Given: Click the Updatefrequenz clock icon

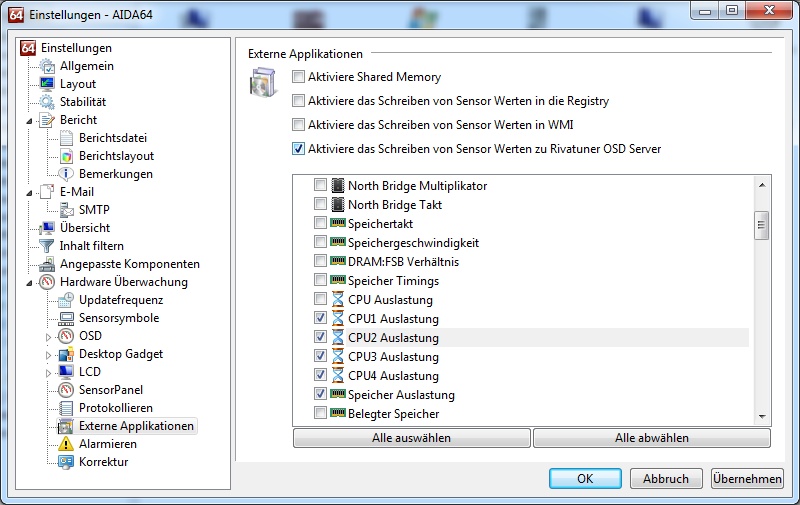Looking at the screenshot, I should 66,300.
